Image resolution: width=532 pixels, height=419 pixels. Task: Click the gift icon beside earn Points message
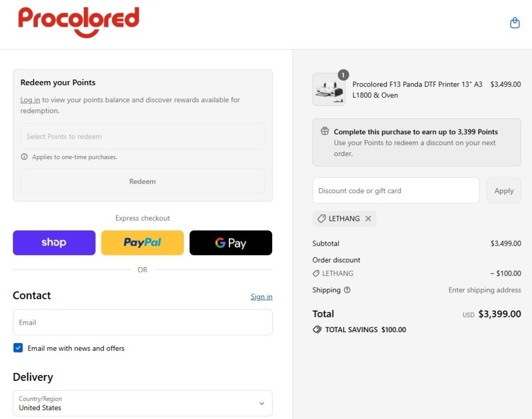pyautogui.click(x=325, y=131)
